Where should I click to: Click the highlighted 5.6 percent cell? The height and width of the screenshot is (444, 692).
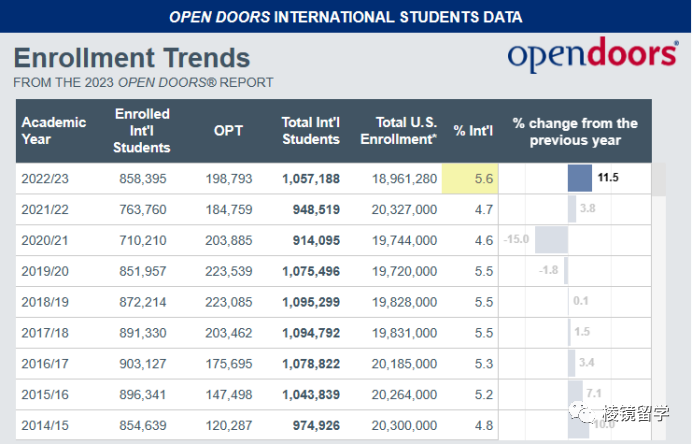click(470, 178)
